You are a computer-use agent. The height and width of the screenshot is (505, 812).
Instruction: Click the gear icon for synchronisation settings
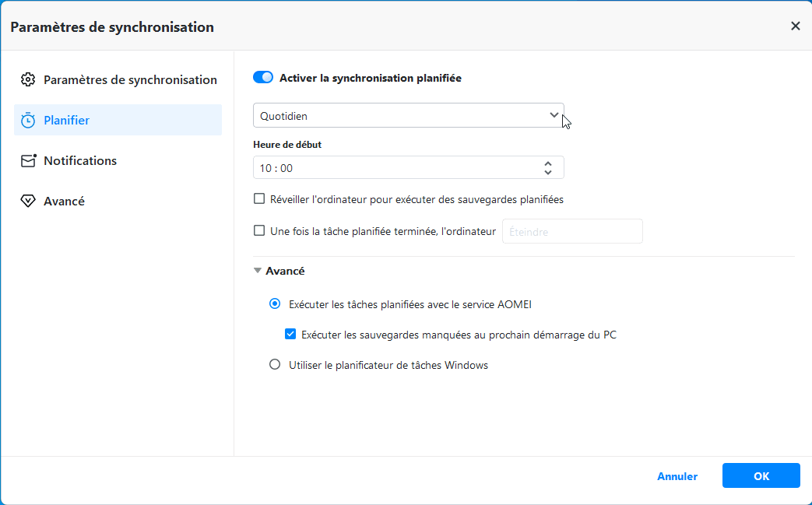(x=28, y=79)
